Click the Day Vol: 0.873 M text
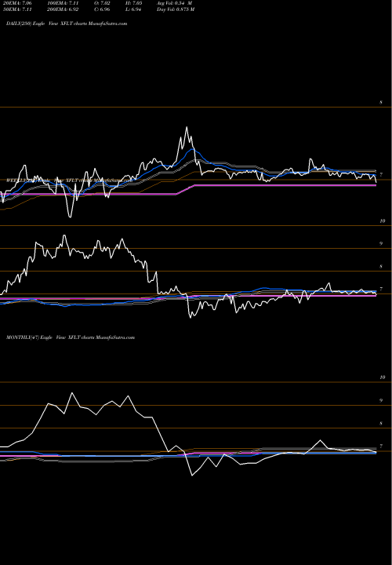This screenshot has height=565, width=392. pos(176,9)
